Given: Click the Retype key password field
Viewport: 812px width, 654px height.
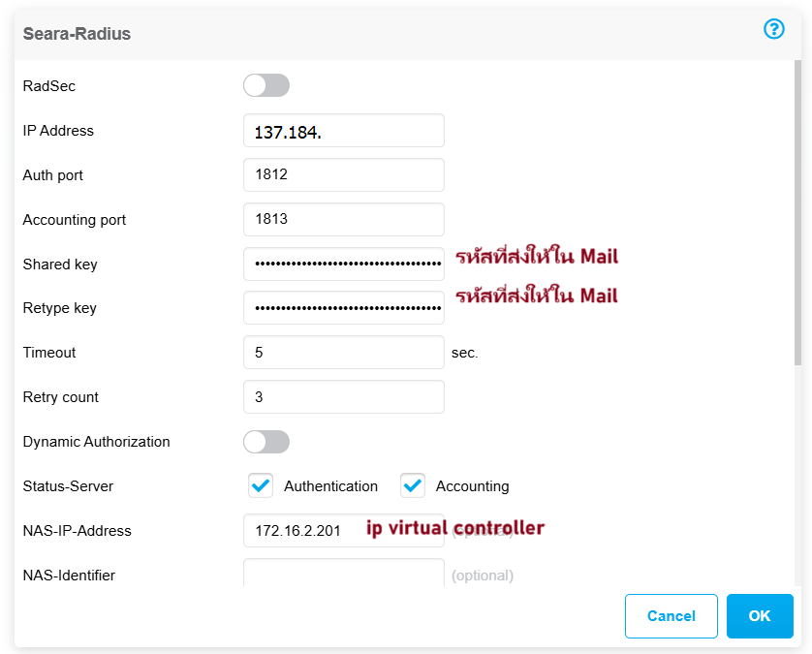Looking at the screenshot, I should point(344,308).
